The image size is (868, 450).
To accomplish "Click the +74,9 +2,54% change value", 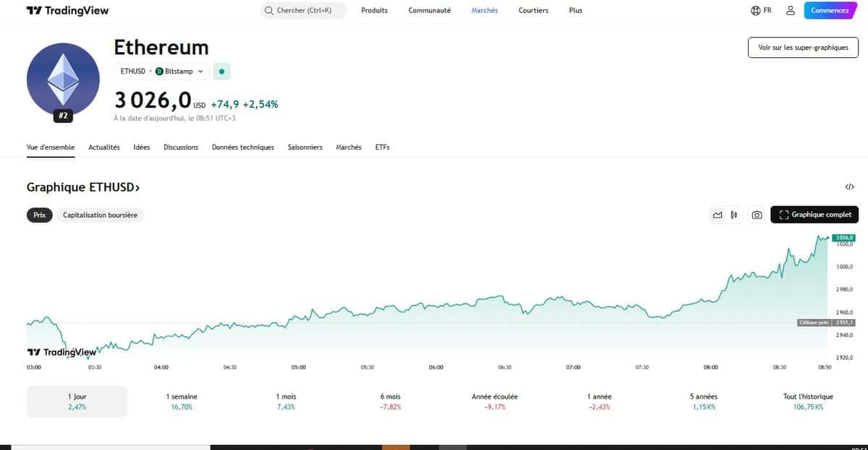I will (x=244, y=104).
